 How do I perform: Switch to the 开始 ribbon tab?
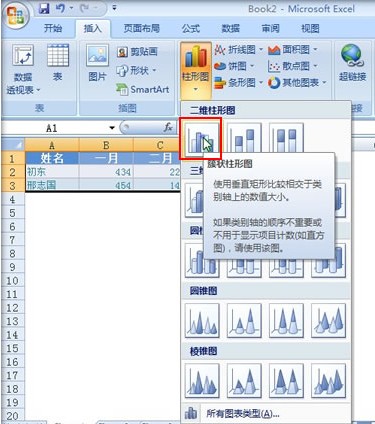[53, 28]
